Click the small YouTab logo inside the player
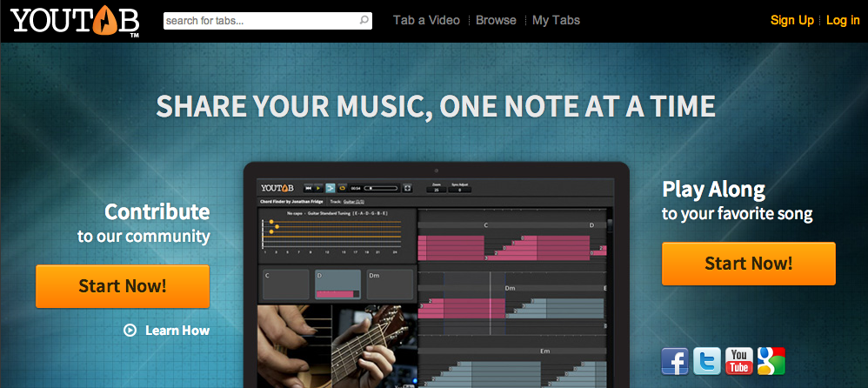The image size is (868, 388). pyautogui.click(x=277, y=188)
